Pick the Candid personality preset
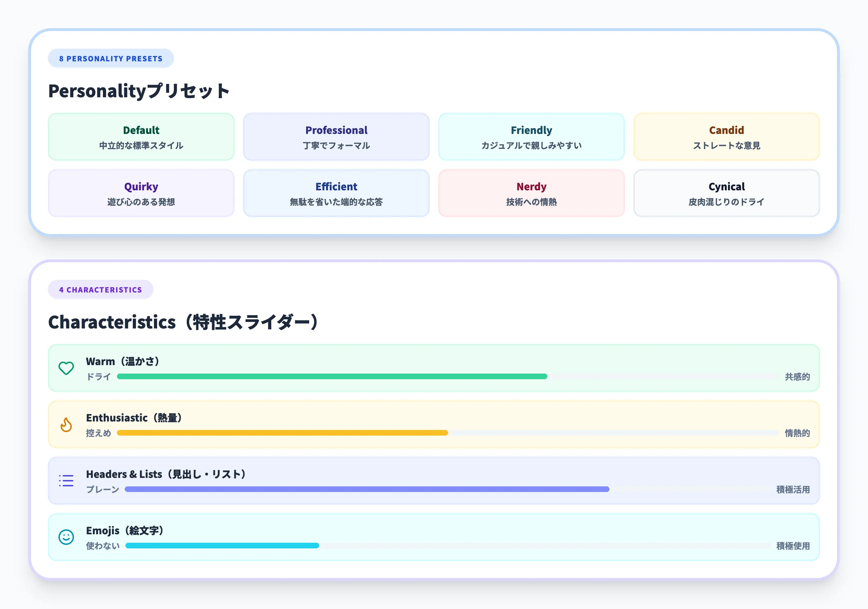 [x=726, y=136]
